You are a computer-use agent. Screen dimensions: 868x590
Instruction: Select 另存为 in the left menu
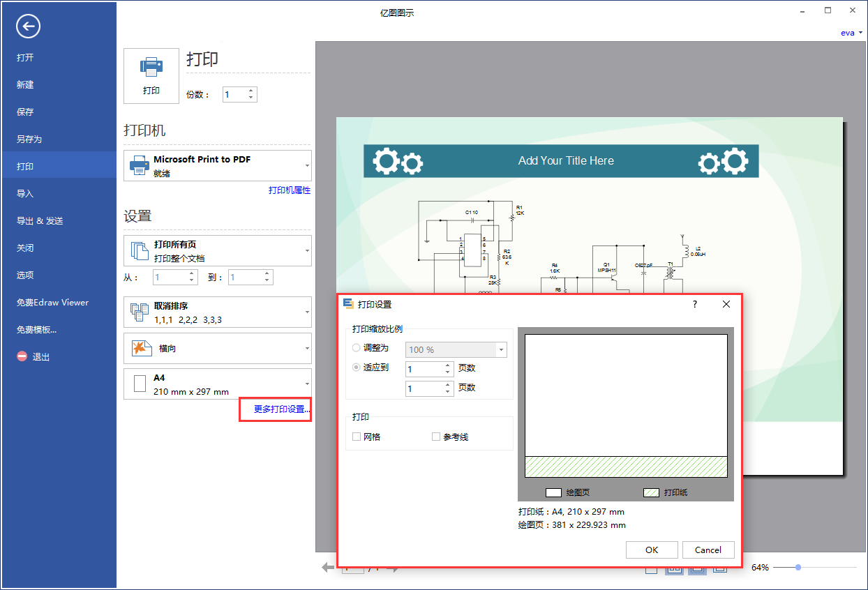[29, 139]
